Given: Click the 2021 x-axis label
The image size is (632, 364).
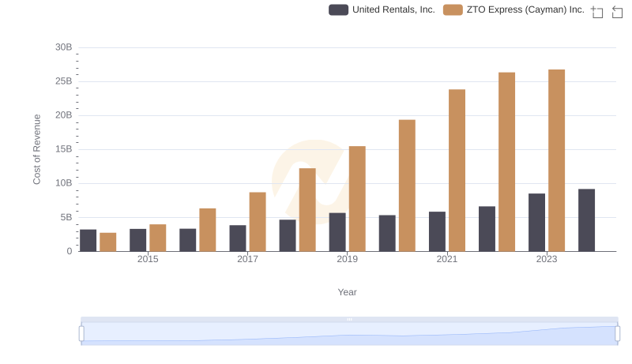Looking at the screenshot, I should tap(447, 259).
